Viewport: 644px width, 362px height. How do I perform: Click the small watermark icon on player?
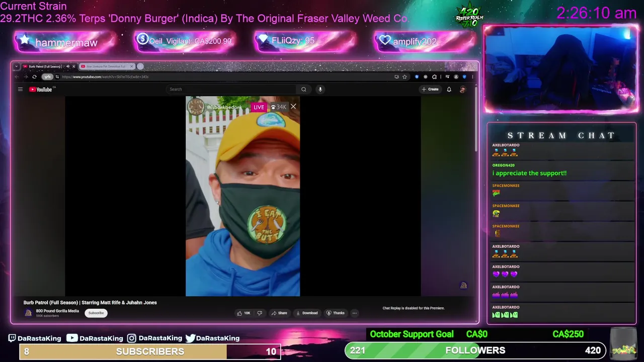coord(463,285)
